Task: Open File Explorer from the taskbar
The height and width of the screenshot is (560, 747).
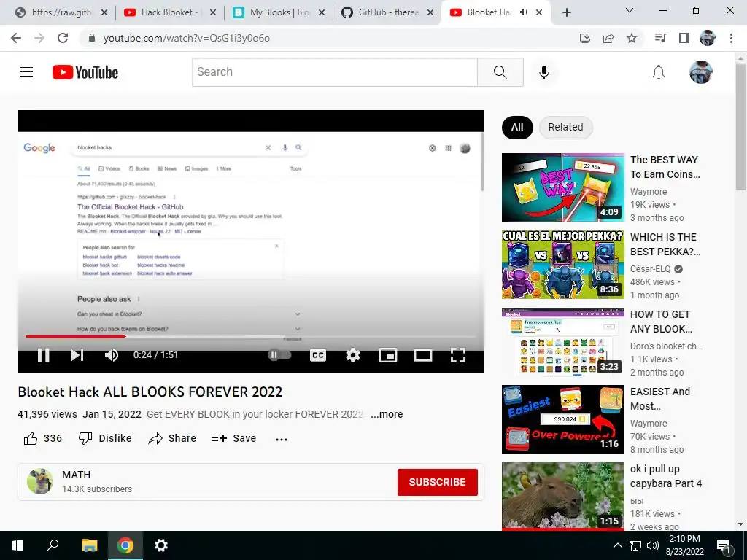Action: pos(89,545)
